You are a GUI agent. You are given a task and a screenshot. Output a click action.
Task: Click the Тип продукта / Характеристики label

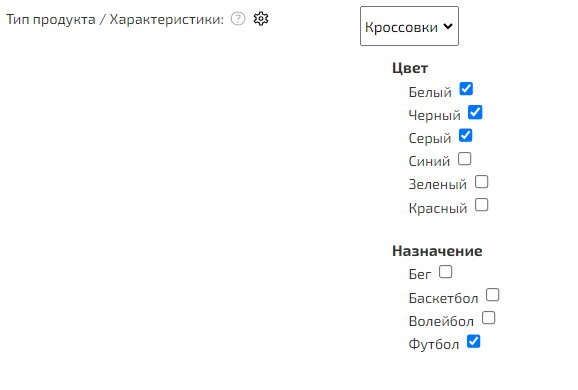pos(115,19)
